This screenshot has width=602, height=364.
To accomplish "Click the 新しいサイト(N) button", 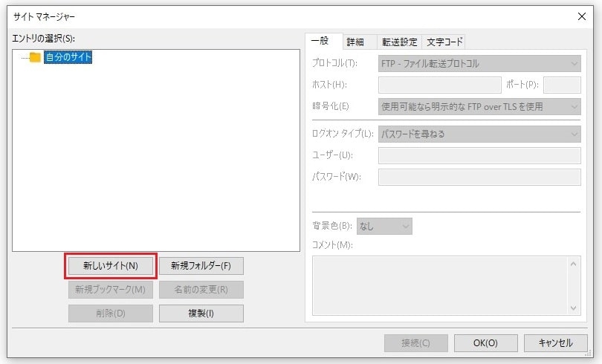I will coord(110,265).
